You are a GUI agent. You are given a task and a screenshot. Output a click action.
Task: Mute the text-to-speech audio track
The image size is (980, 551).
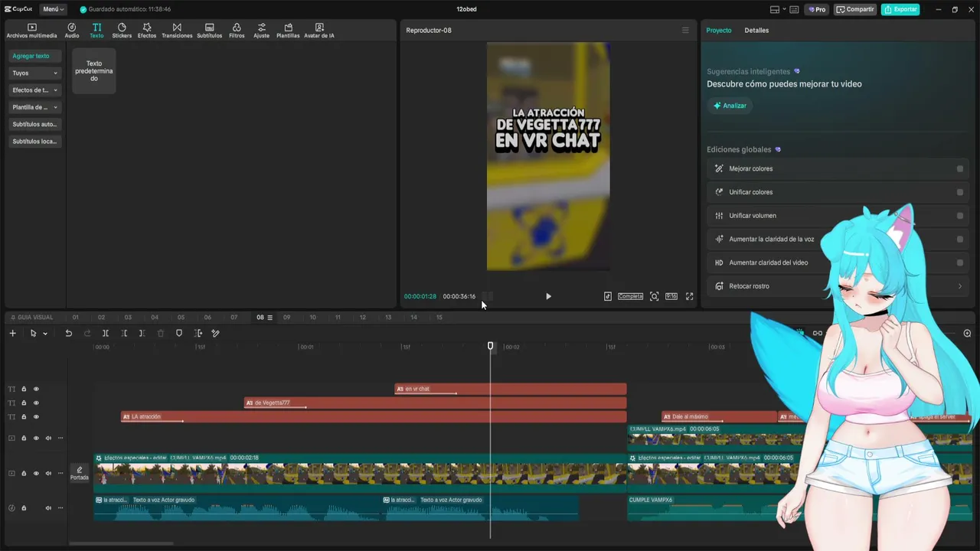click(48, 507)
